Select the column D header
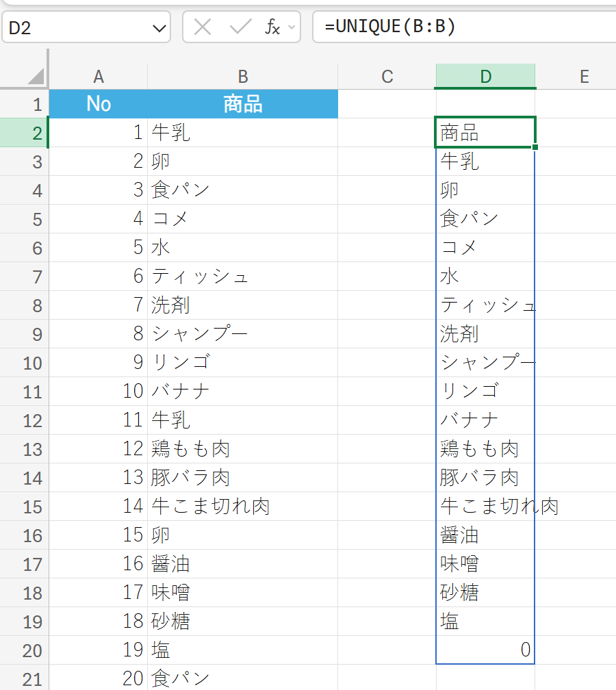Viewport: 616px width, 690px height. (485, 76)
